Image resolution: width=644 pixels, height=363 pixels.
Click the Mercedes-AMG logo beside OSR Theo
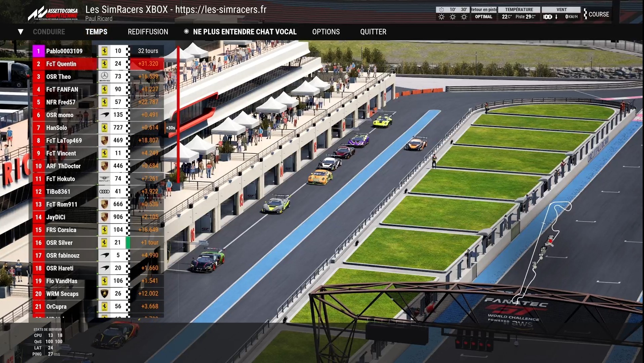(x=104, y=76)
